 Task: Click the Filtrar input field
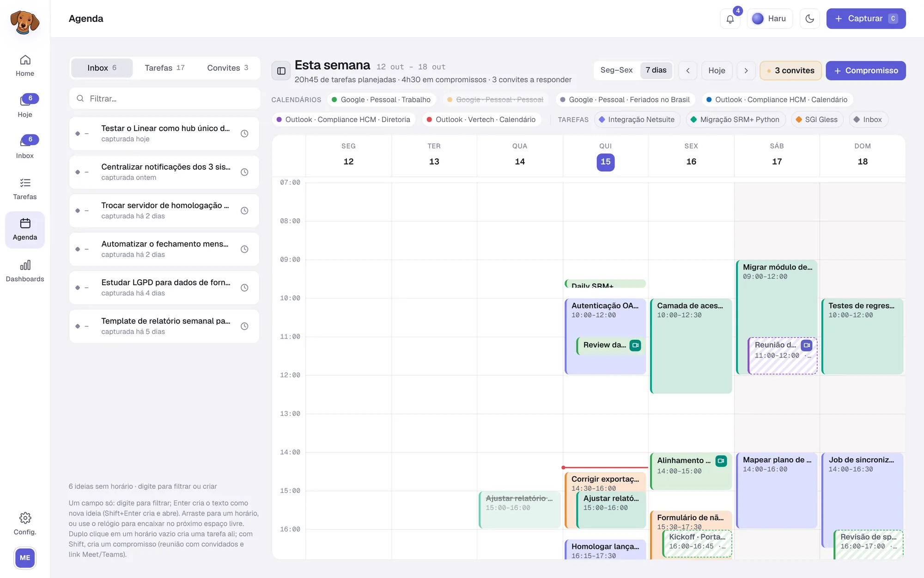click(x=164, y=98)
